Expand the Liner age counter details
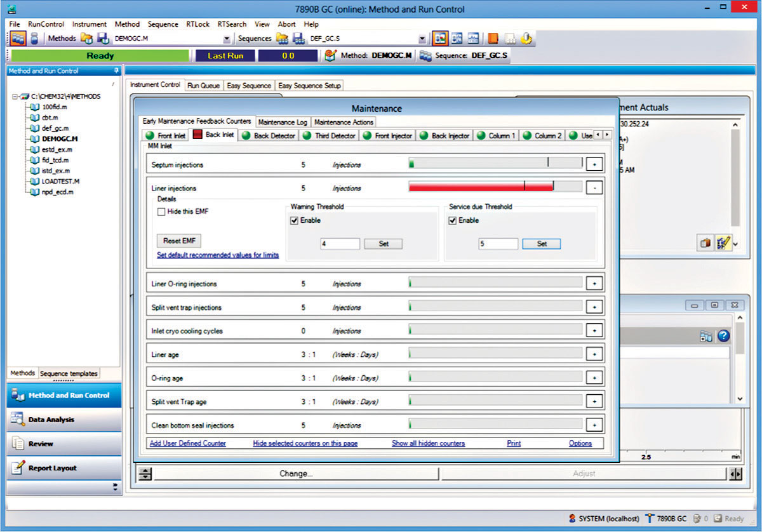This screenshot has width=762, height=532. [594, 354]
